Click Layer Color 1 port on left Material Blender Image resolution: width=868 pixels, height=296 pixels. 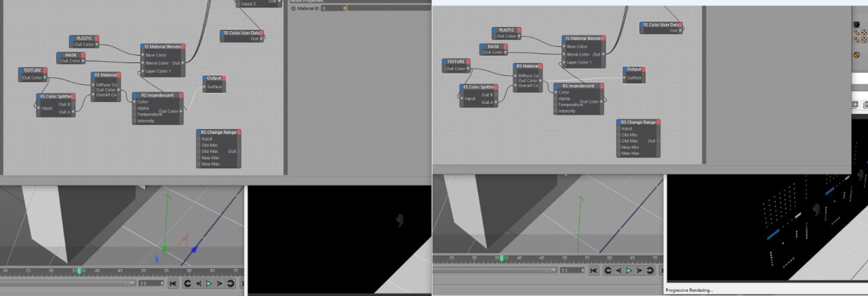[143, 71]
